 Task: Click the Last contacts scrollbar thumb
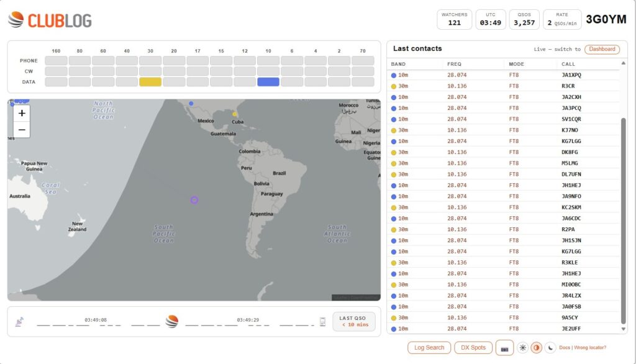(x=624, y=221)
